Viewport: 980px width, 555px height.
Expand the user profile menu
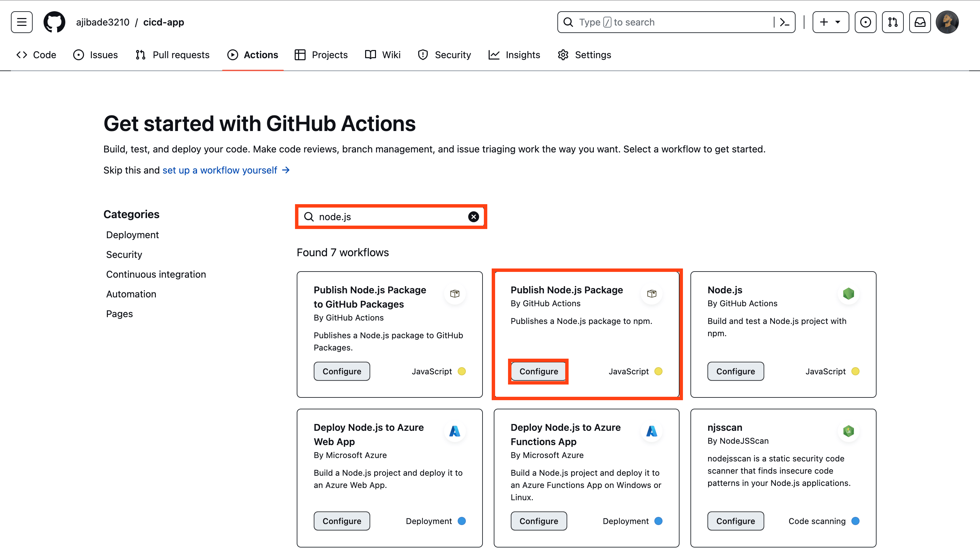947,22
